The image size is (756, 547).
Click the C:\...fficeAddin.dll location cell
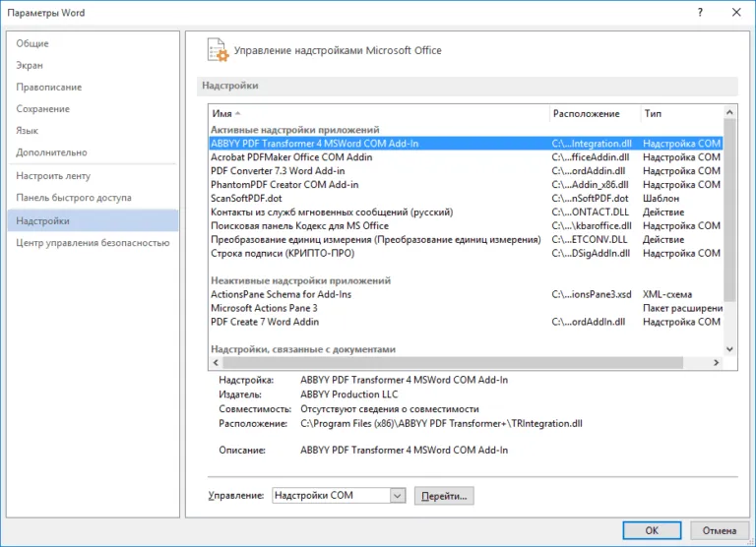[x=591, y=157]
